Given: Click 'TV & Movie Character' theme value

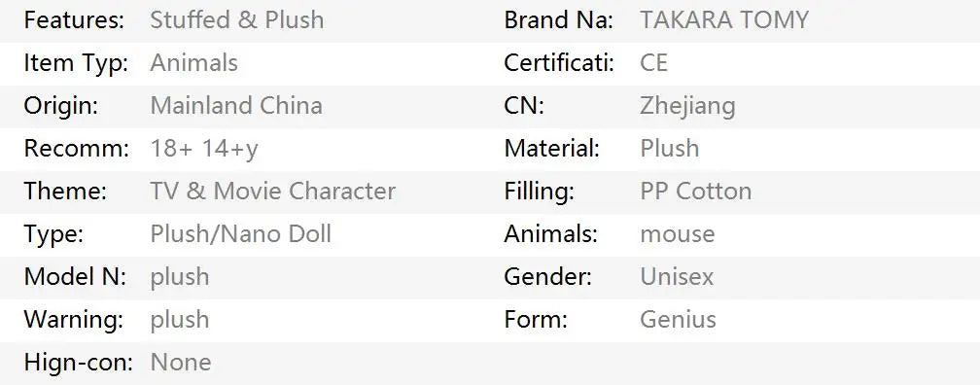Looking at the screenshot, I should [x=272, y=192].
